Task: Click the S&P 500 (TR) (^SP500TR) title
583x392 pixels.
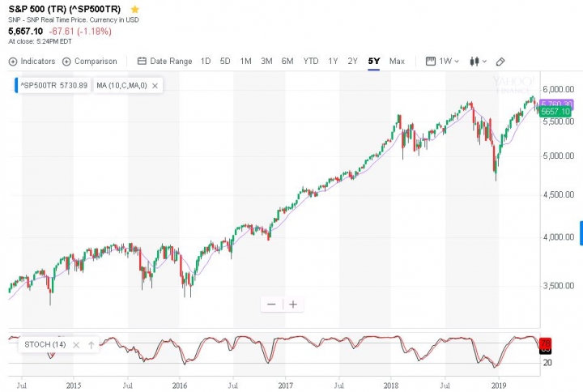Action: [x=65, y=9]
